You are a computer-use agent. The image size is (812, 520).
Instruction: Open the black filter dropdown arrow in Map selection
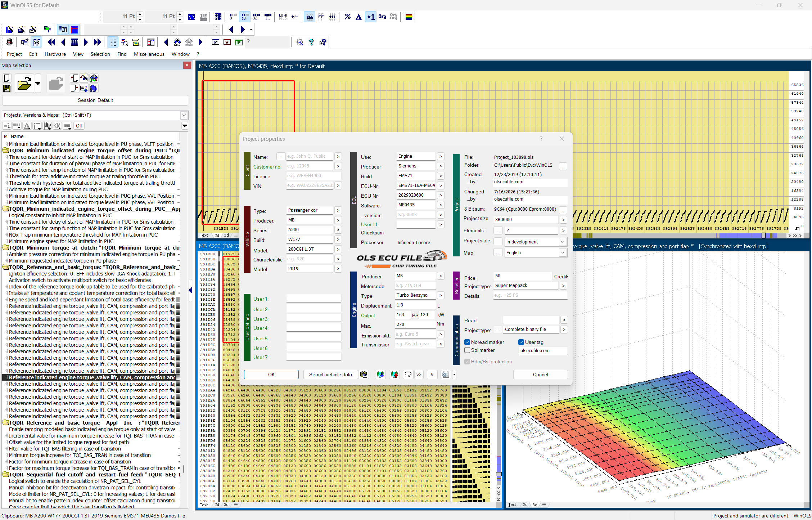185,126
